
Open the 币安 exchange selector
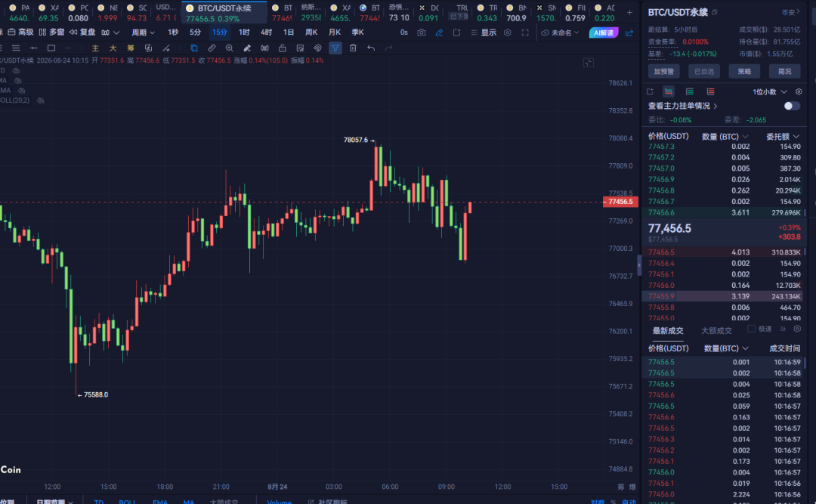[791, 12]
